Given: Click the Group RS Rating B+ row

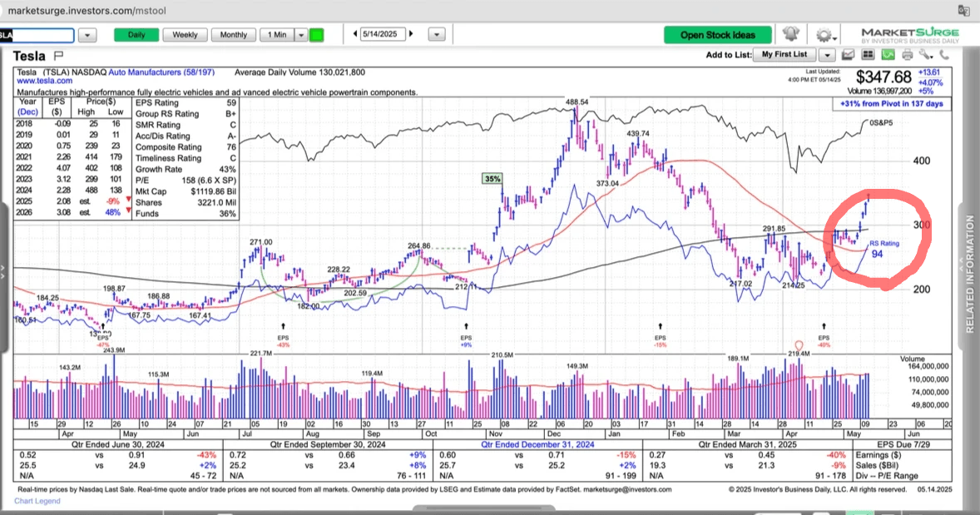Looking at the screenshot, I should [x=186, y=114].
